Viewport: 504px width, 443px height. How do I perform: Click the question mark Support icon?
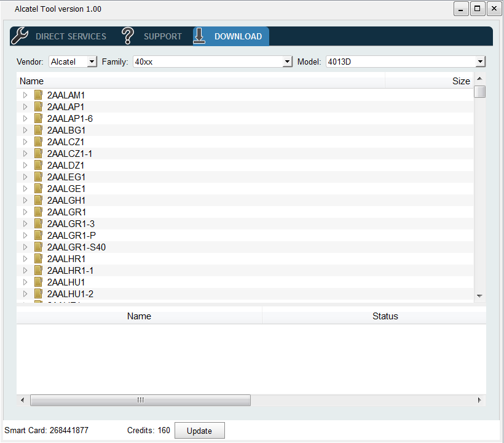click(x=128, y=36)
